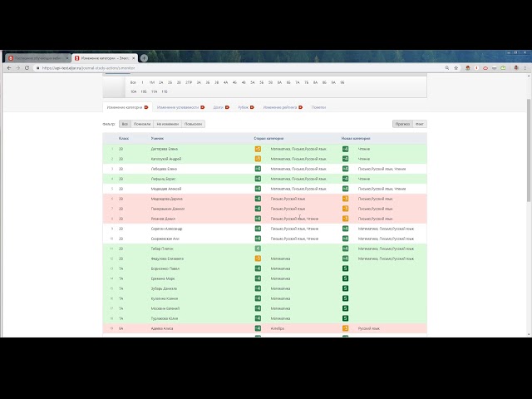Click old category badge for Табар Платон
The height and width of the screenshot is (399, 532).
[259, 249]
